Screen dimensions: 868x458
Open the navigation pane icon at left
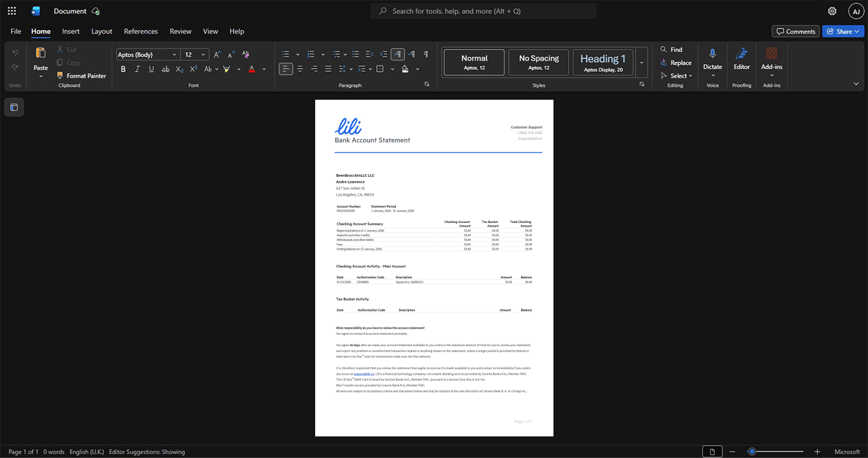[14, 107]
